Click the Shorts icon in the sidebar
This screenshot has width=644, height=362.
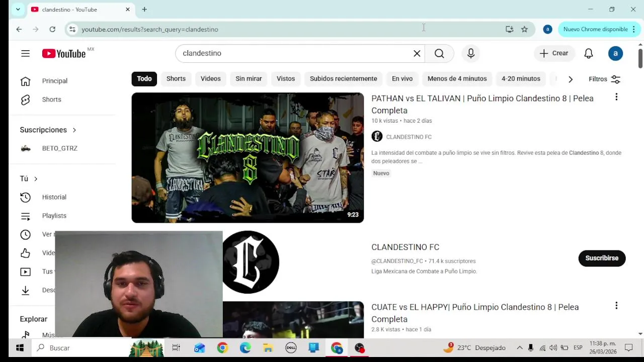tap(25, 100)
